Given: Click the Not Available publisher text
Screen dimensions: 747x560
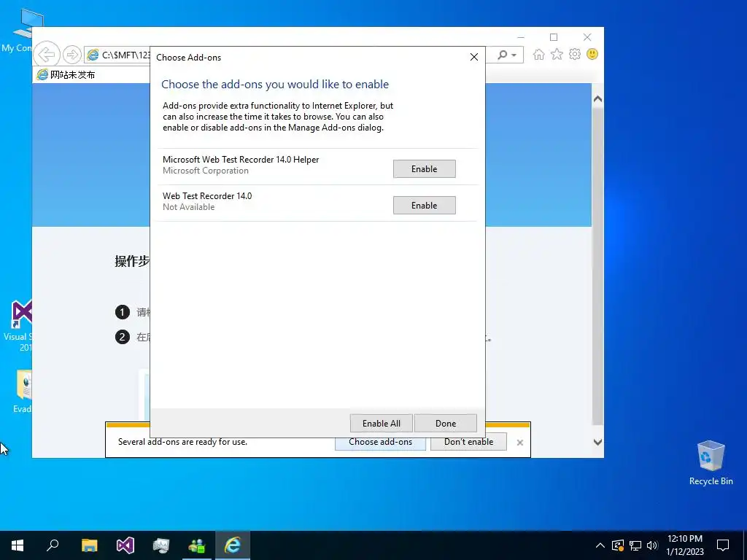Looking at the screenshot, I should pyautogui.click(x=189, y=207).
